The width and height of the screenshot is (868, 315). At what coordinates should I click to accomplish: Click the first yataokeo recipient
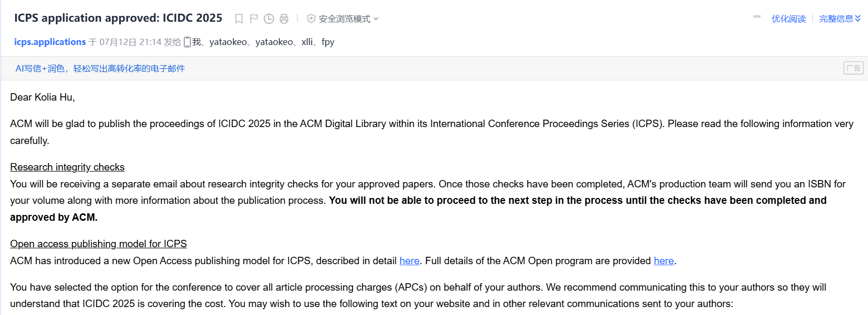[228, 42]
